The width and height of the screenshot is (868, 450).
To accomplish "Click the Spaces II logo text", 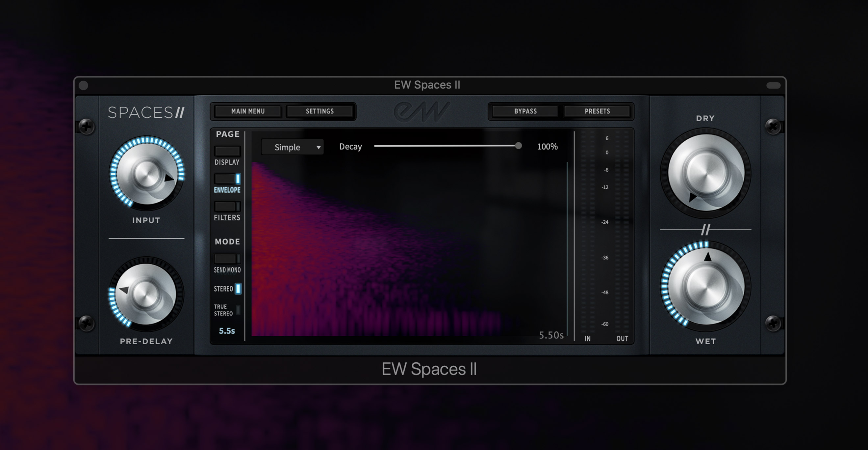I will pyautogui.click(x=146, y=113).
